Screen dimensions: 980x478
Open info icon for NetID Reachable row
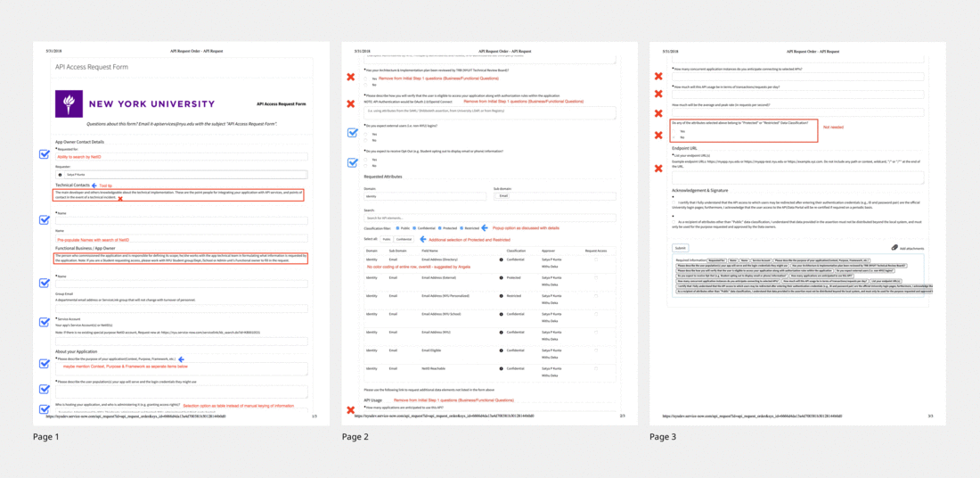coord(502,368)
